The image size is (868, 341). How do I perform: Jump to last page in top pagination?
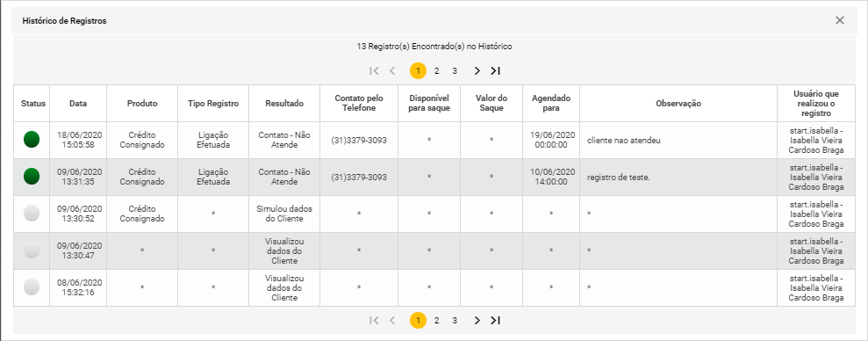496,71
